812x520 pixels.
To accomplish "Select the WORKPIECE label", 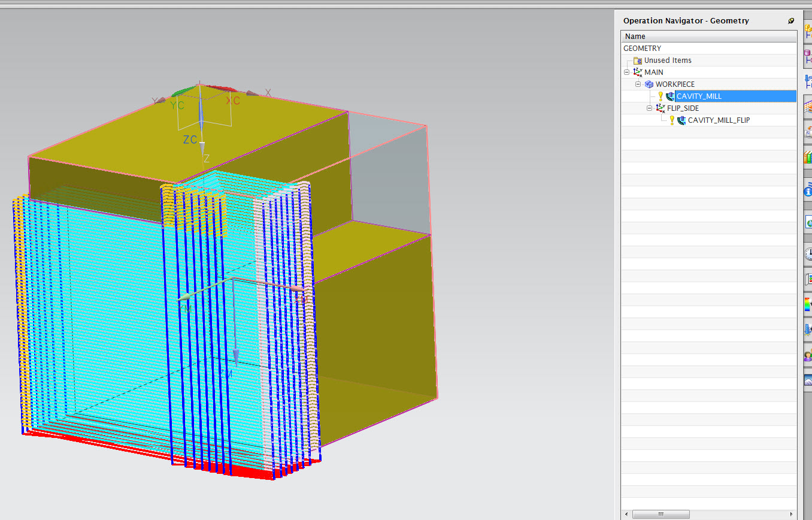I will (675, 84).
